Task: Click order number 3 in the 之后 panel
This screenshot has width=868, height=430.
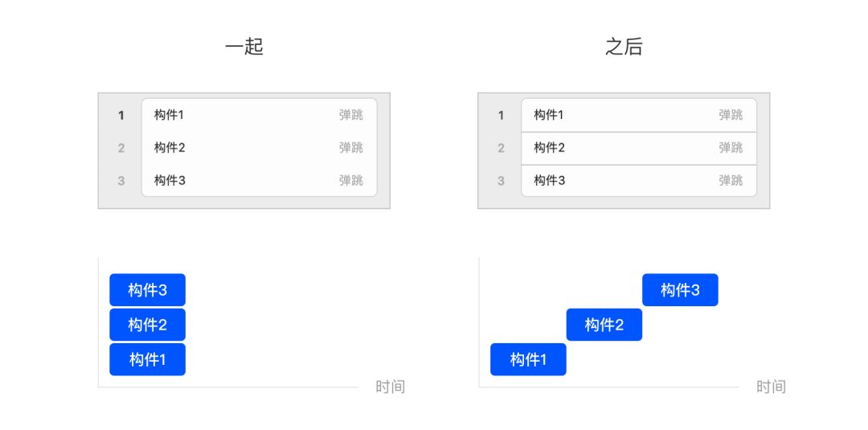Action: [x=501, y=181]
